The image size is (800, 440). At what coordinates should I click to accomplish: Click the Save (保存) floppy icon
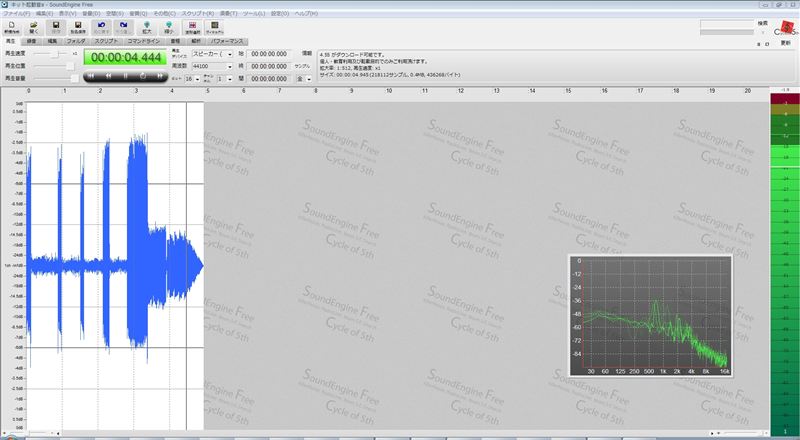[56, 27]
